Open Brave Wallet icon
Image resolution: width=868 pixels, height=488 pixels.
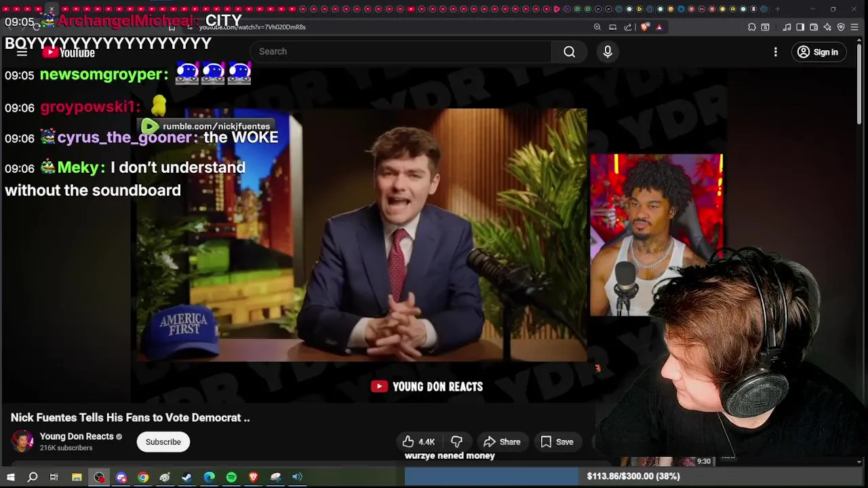814,27
